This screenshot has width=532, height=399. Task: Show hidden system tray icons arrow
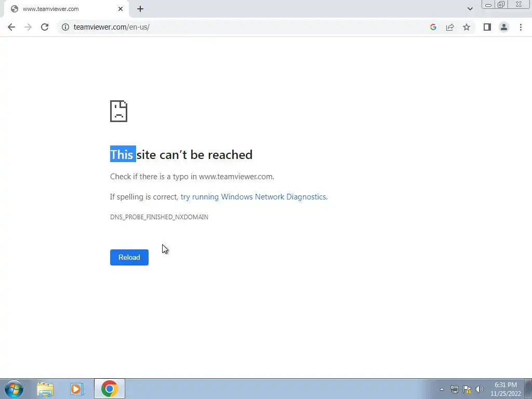pyautogui.click(x=442, y=389)
